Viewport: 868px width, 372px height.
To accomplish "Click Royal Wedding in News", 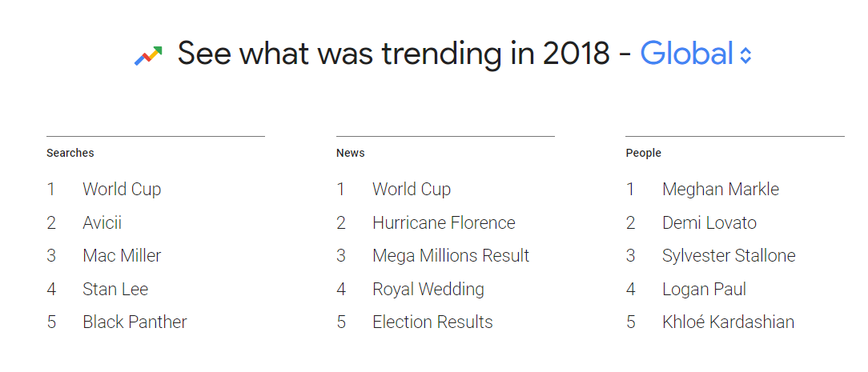I will click(x=428, y=290).
